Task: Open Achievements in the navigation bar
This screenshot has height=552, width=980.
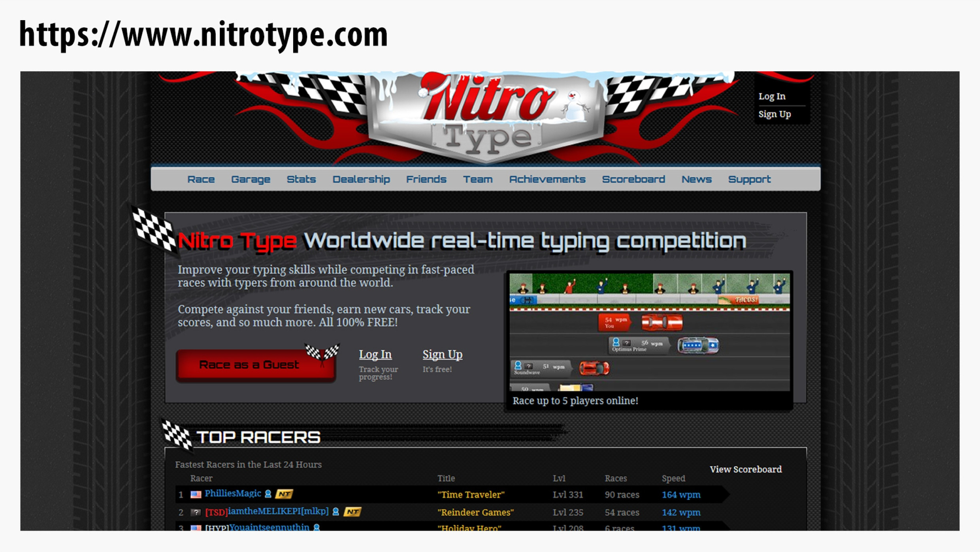Action: [547, 180]
